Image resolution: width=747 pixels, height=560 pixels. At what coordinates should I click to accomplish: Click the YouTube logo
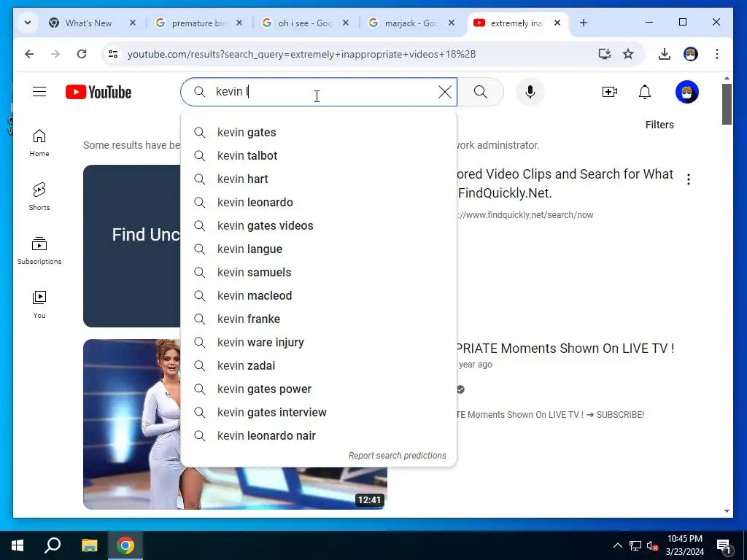tap(98, 92)
